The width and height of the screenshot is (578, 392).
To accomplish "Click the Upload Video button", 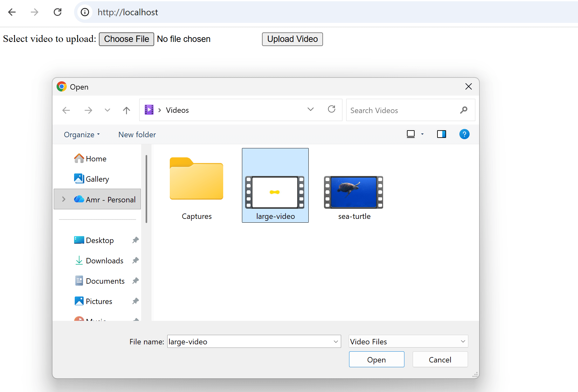I will (292, 39).
